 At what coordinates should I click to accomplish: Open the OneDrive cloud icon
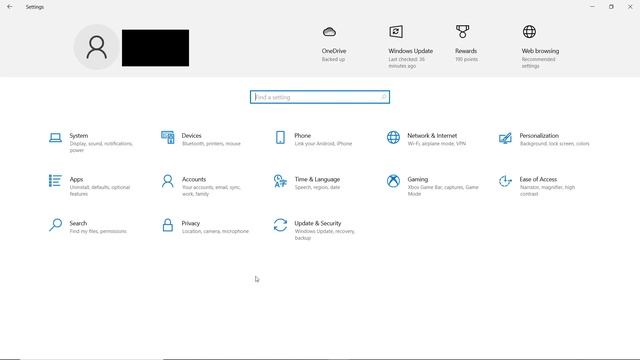pyautogui.click(x=329, y=31)
